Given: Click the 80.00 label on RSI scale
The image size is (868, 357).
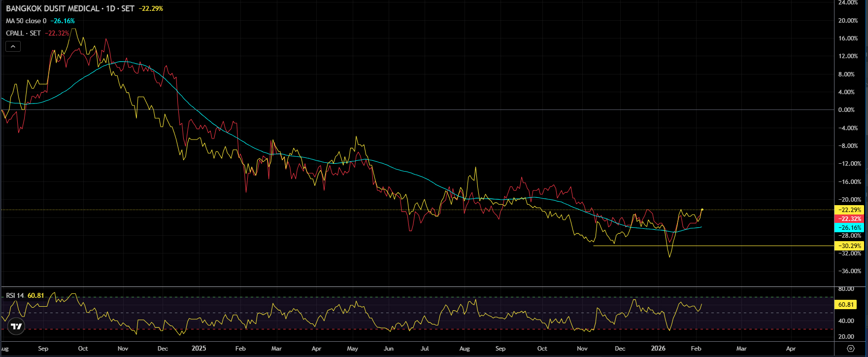Looking at the screenshot, I should coord(846,289).
